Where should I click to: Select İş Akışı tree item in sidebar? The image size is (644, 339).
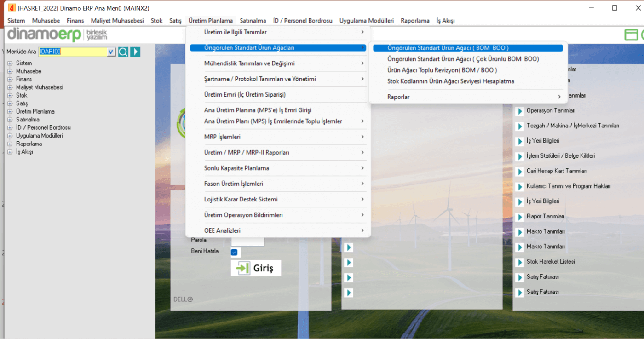click(24, 152)
